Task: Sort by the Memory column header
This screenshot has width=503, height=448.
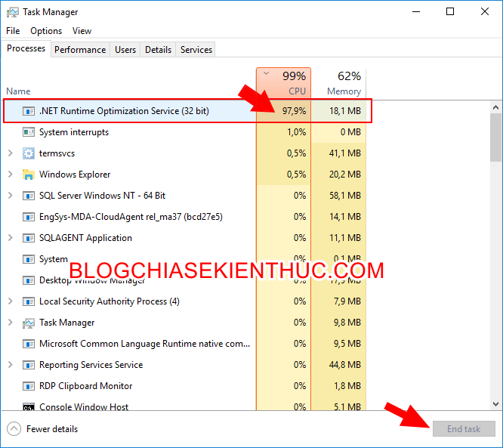Action: [x=339, y=83]
